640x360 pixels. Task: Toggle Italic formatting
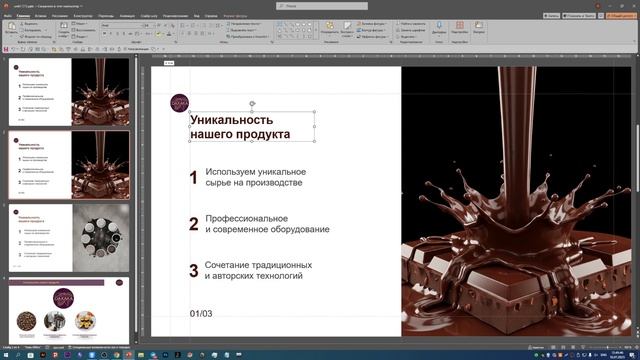pos(111,33)
